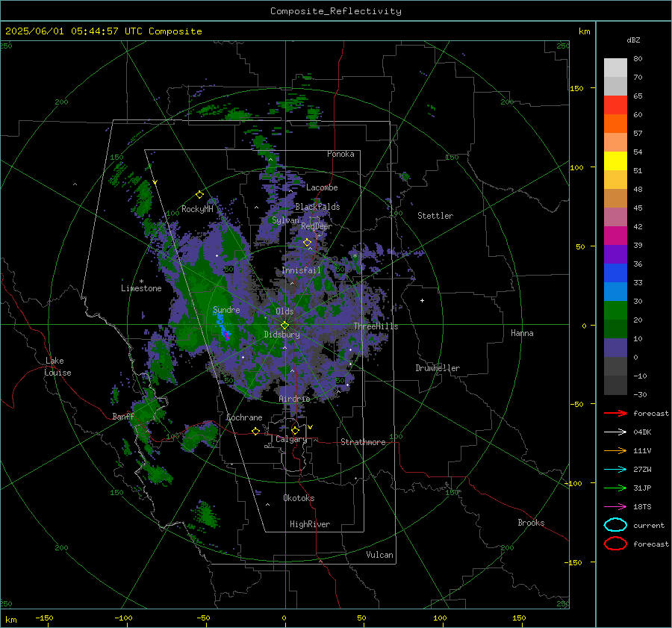The width and height of the screenshot is (672, 628).
Task: Click the Lake Louise label
Action: pos(57,367)
